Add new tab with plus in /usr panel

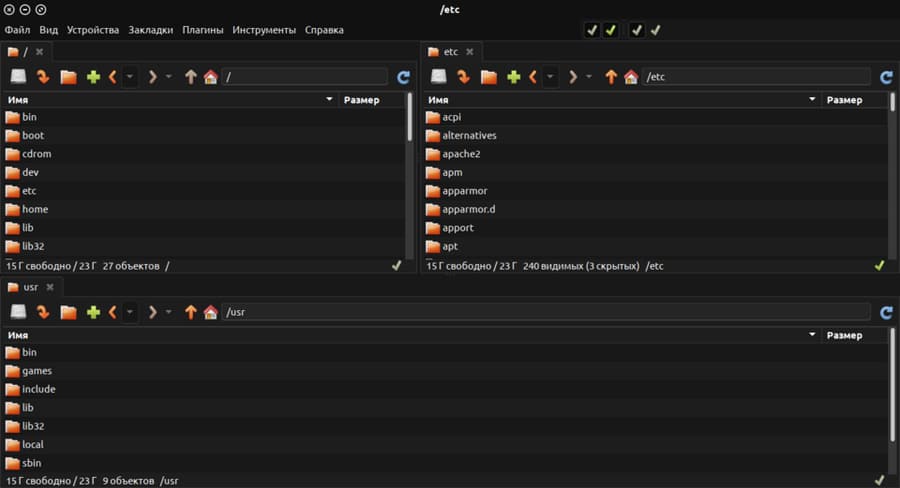pyautogui.click(x=93, y=312)
